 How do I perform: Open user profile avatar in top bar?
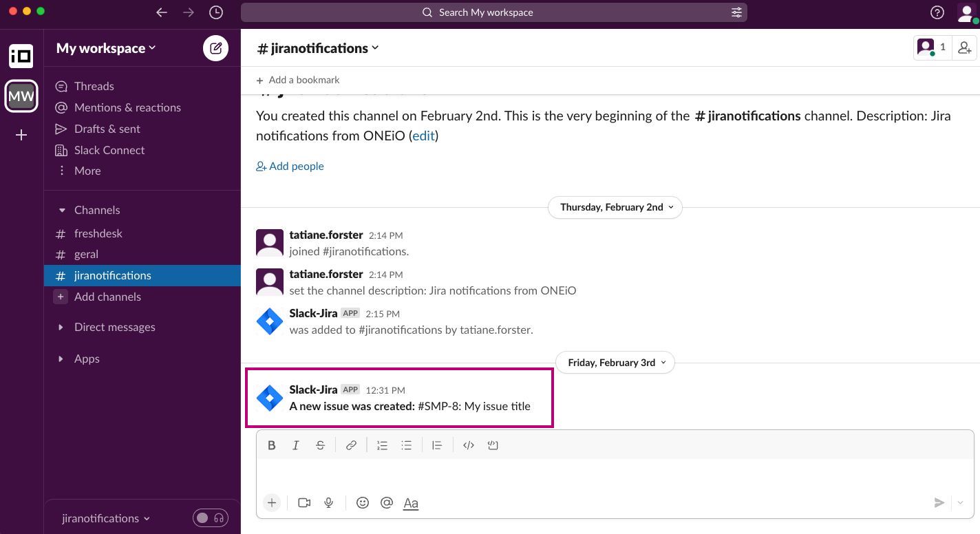(x=967, y=12)
